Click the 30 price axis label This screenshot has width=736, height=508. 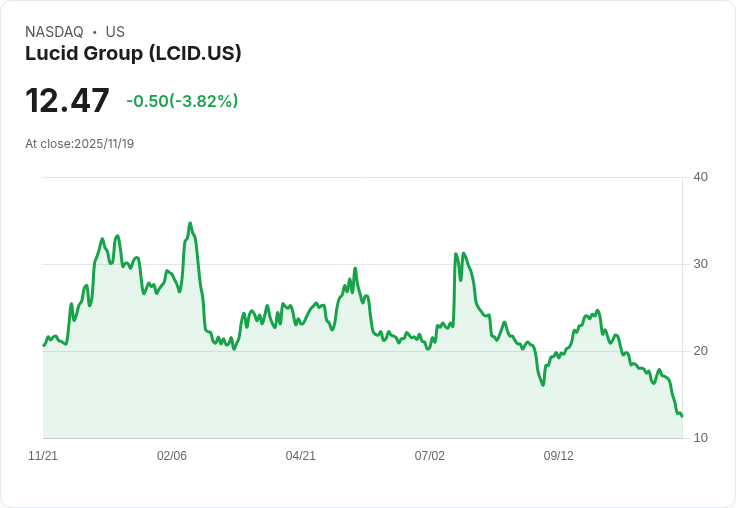pos(700,264)
